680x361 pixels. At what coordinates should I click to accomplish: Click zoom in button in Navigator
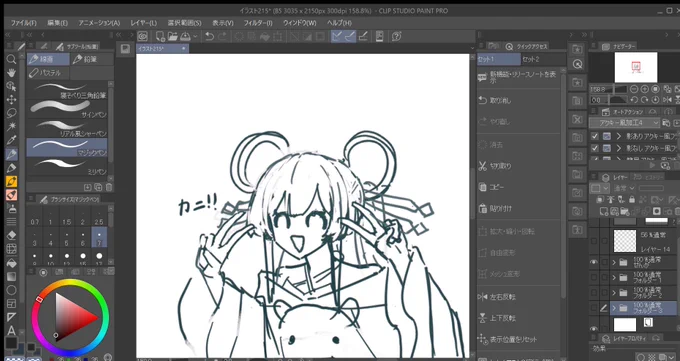[x=645, y=89]
